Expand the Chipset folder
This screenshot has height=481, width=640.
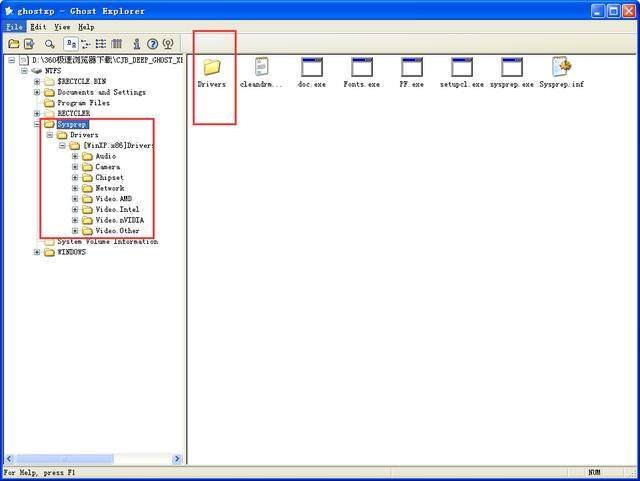click(x=75, y=178)
